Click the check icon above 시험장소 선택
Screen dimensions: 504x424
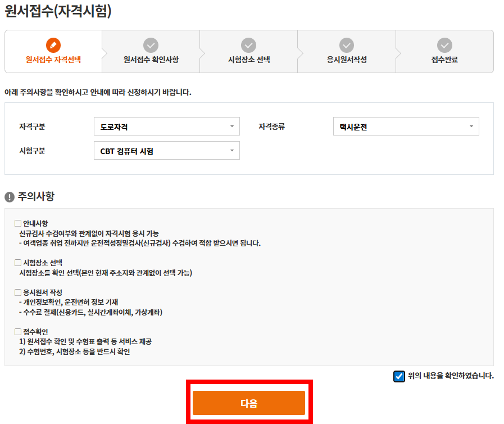[x=249, y=46]
